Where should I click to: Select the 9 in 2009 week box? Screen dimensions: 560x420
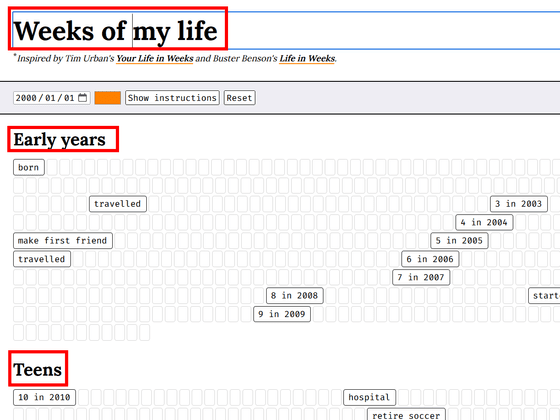tap(282, 314)
